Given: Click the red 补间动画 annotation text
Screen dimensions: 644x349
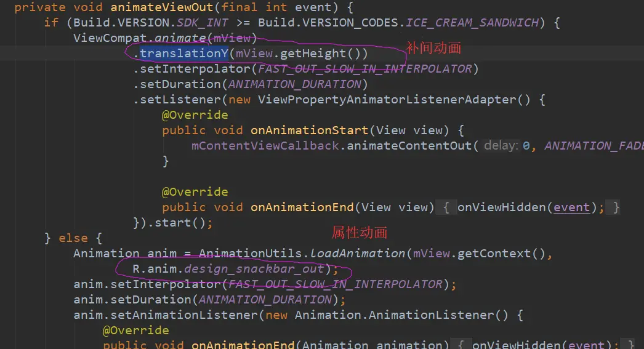Looking at the screenshot, I should click(433, 48).
